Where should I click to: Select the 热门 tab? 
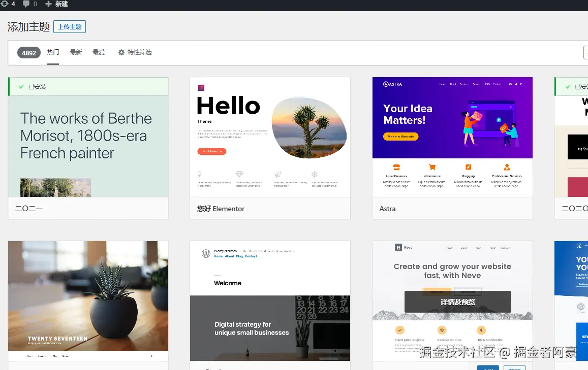(53, 52)
